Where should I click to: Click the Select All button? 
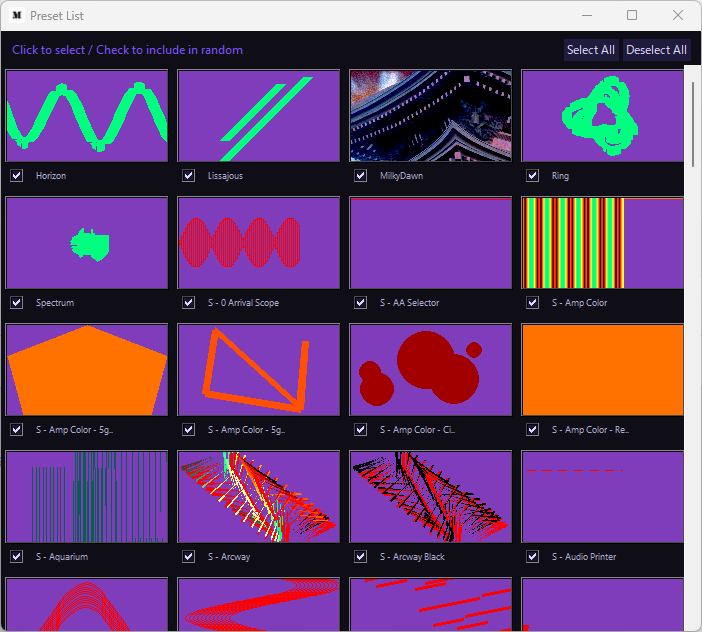click(x=591, y=50)
